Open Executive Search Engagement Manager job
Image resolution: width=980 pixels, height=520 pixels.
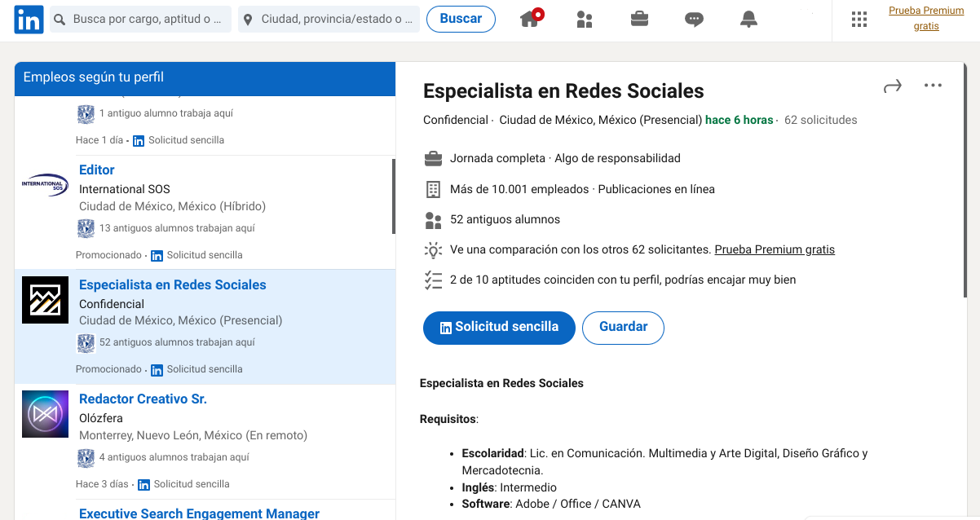pos(198,513)
